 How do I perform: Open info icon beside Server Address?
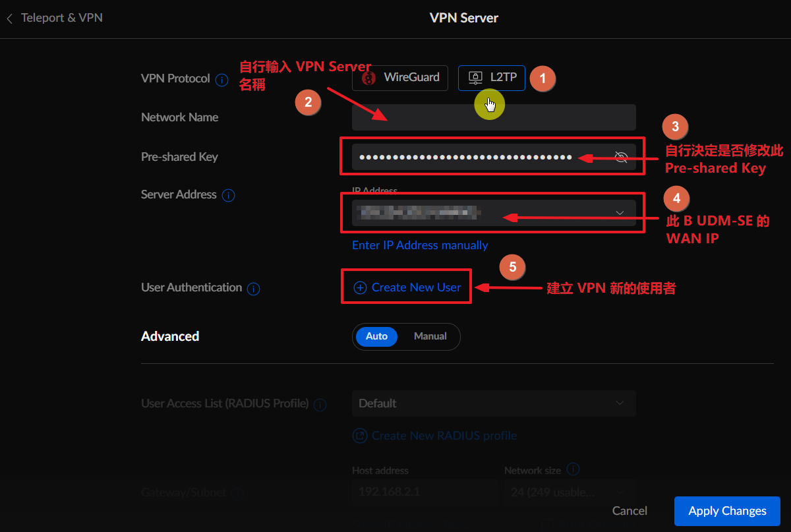pos(229,196)
